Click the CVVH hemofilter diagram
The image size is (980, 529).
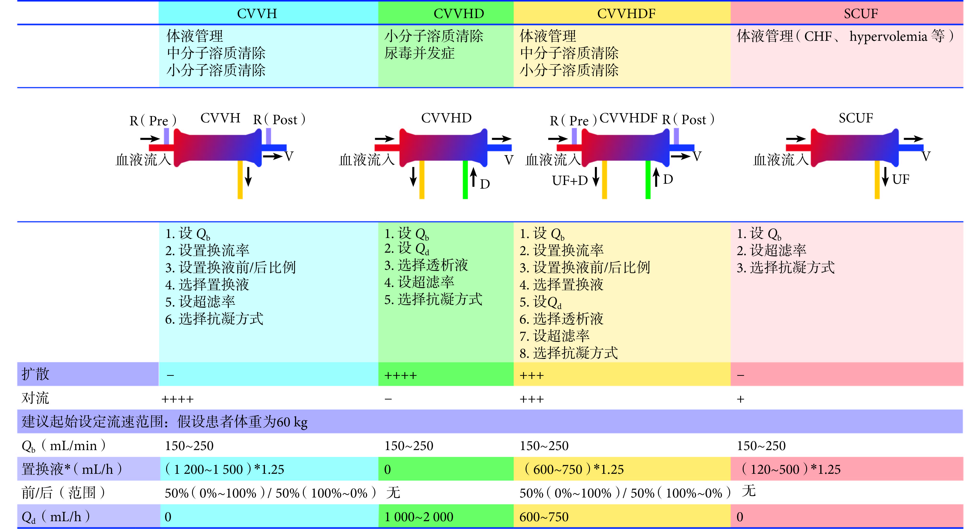click(x=218, y=148)
